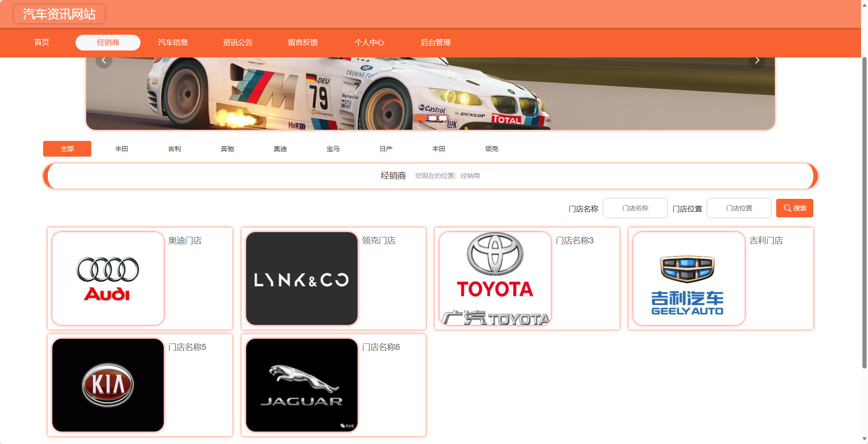
Task: Click the 经销商 breadcrumb location text
Action: click(x=470, y=176)
